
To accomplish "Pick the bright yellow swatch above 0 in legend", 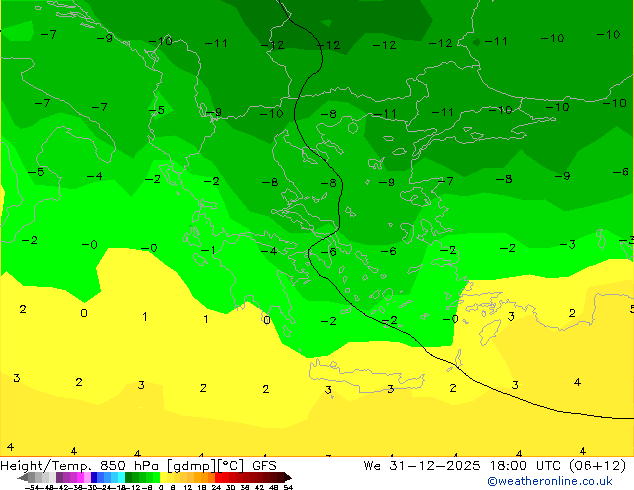I will (163, 477).
